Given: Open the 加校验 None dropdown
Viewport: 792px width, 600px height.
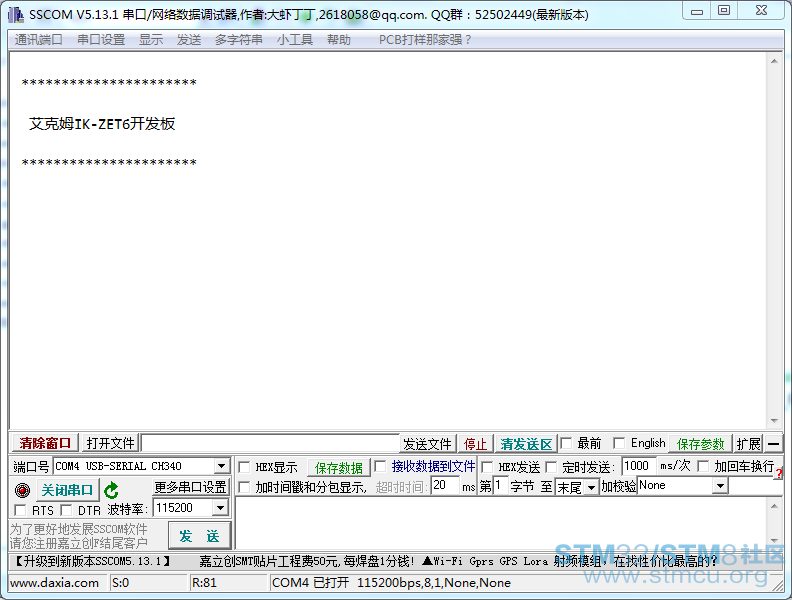Looking at the screenshot, I should 720,486.
